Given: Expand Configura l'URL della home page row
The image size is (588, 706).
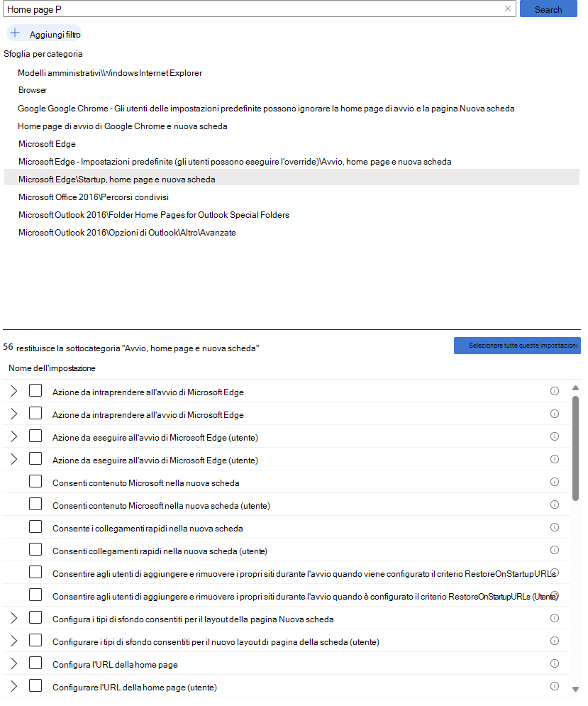Looking at the screenshot, I should click(14, 663).
